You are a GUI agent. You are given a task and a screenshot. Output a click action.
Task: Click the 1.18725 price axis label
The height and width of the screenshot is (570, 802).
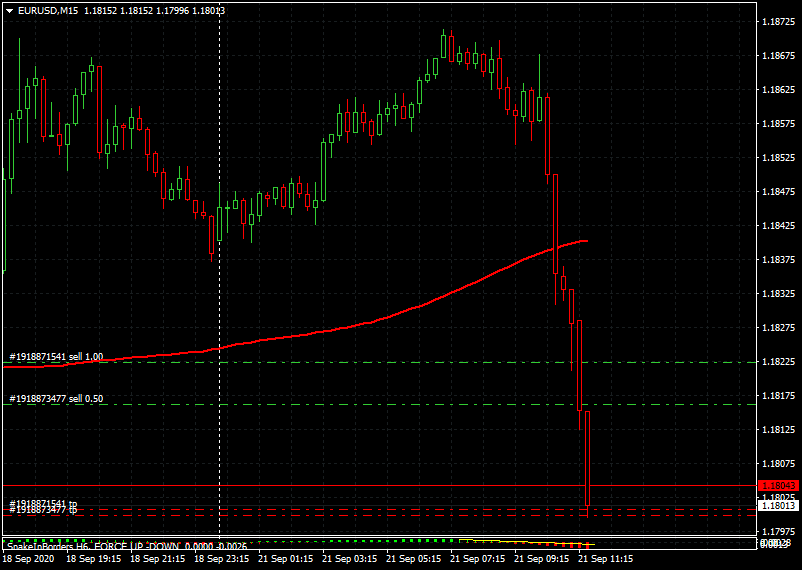click(x=779, y=21)
